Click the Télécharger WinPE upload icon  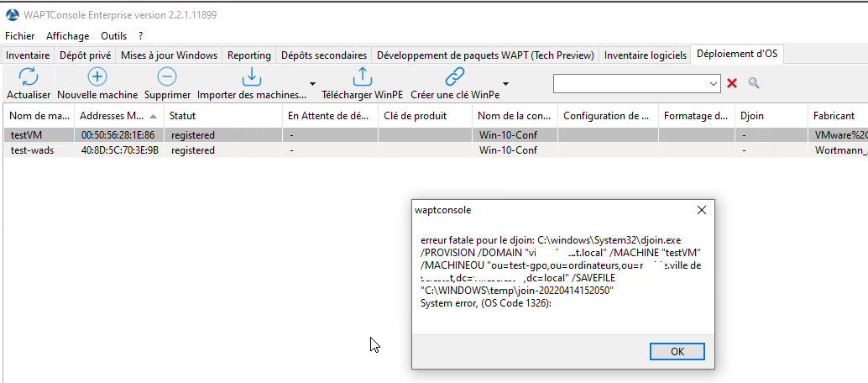(362, 77)
